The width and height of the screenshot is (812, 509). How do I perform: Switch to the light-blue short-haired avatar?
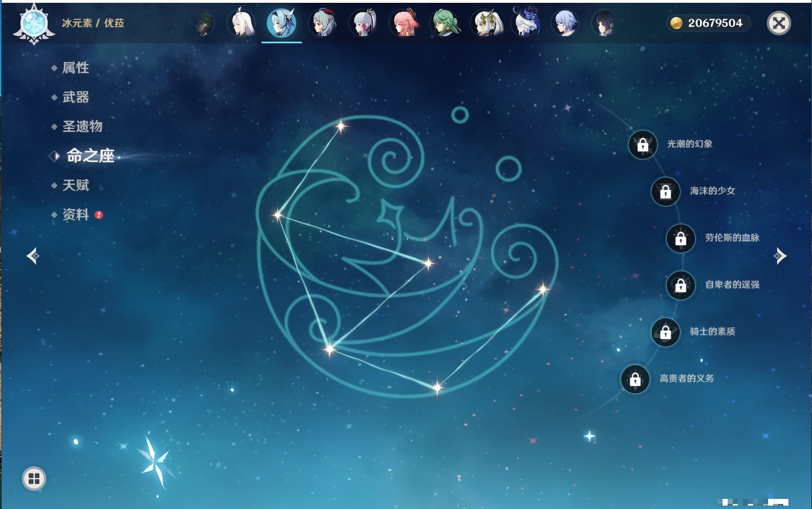565,24
